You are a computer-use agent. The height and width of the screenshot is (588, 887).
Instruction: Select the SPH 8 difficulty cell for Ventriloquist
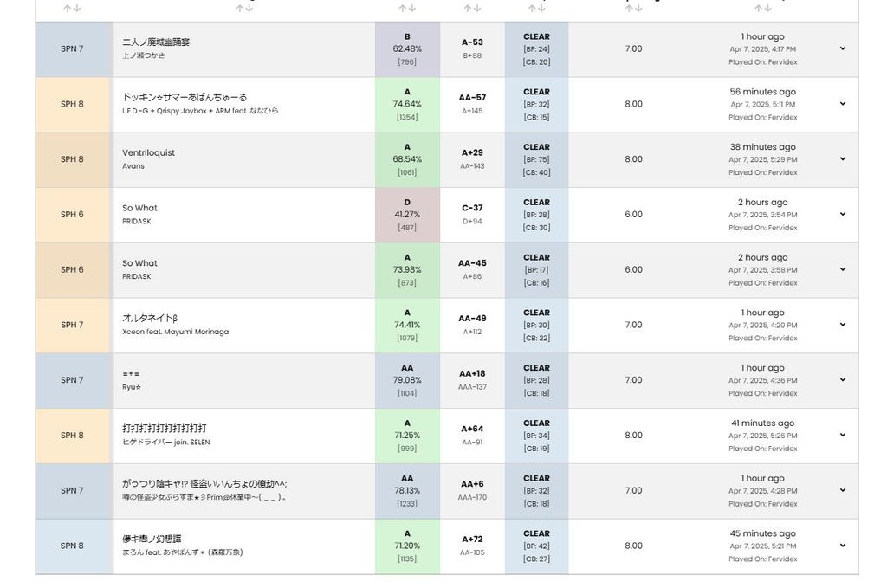click(72, 159)
